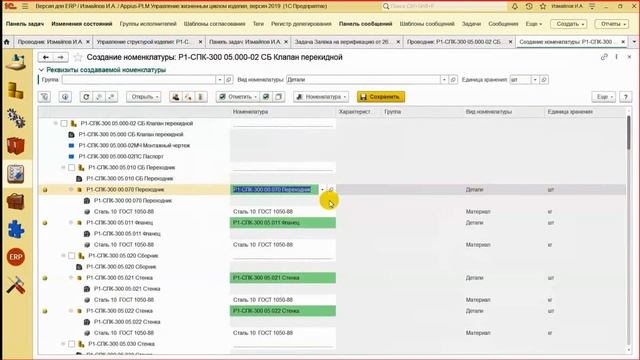Viewport: 640px width, 360px height.
Task: Open puzzle piece section in sidebar
Action: tap(16, 229)
